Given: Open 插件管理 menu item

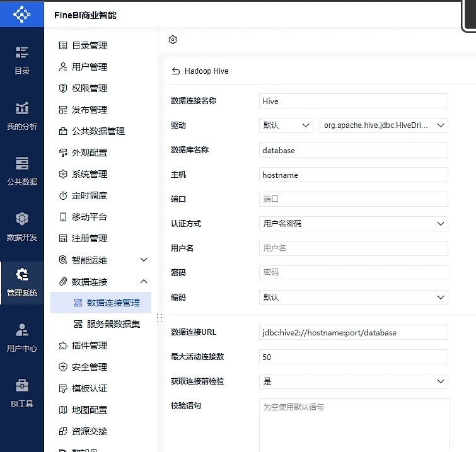Looking at the screenshot, I should (x=101, y=345).
